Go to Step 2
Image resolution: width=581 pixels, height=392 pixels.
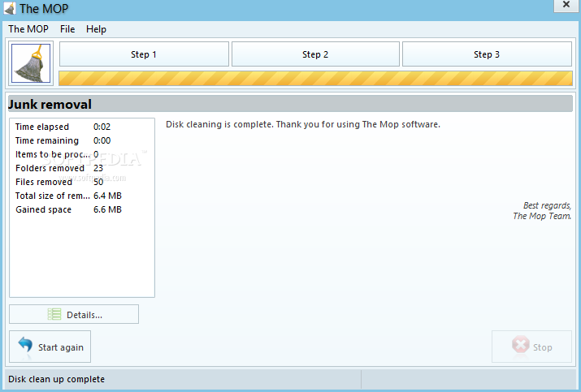[x=315, y=54]
